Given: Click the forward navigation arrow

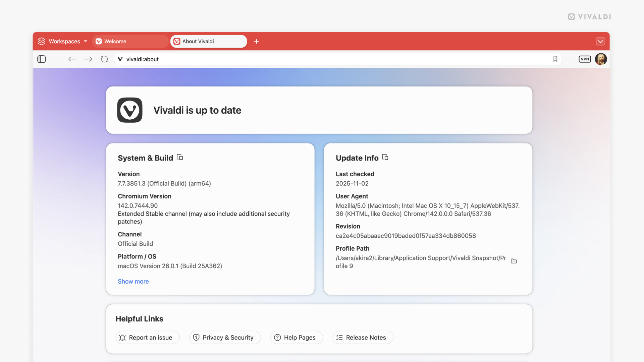Looking at the screenshot, I should click(88, 59).
